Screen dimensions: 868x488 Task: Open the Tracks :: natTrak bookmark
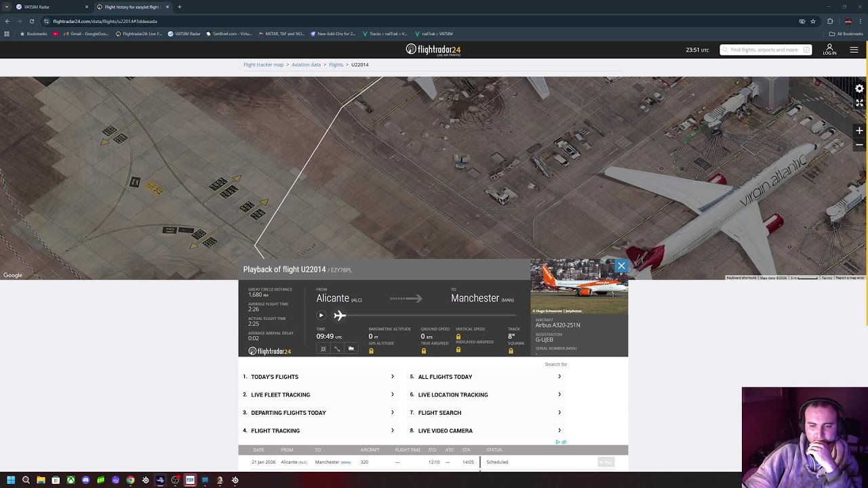[385, 34]
